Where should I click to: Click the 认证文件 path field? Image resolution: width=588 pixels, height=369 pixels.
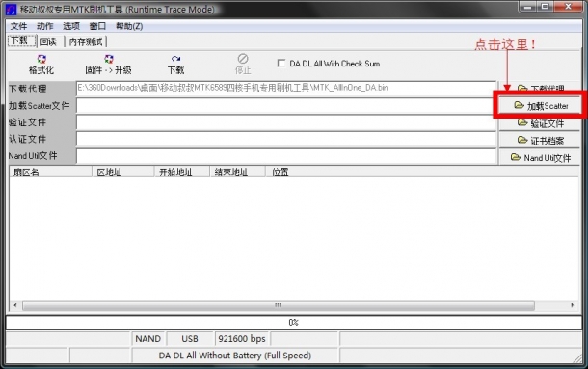pos(286,139)
